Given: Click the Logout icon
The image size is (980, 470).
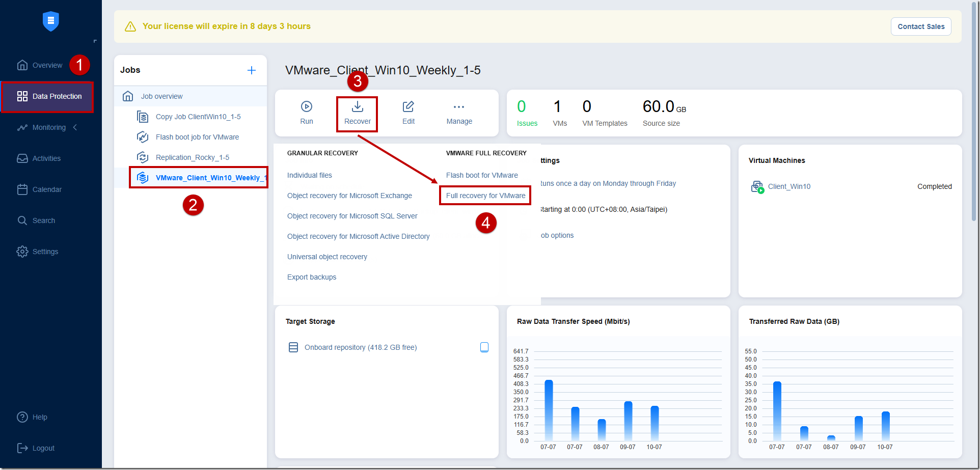Looking at the screenshot, I should tap(22, 448).
